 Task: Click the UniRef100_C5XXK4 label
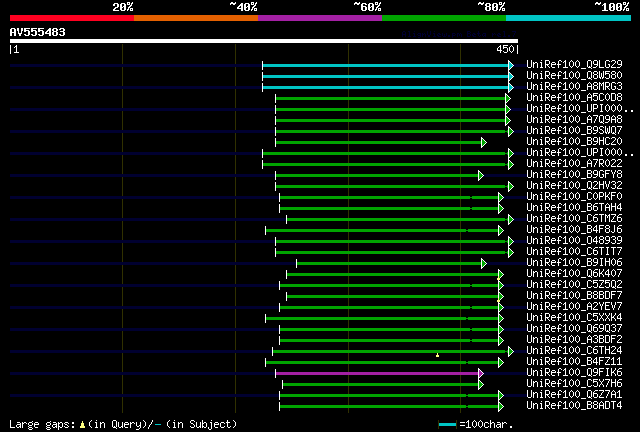click(x=574, y=318)
